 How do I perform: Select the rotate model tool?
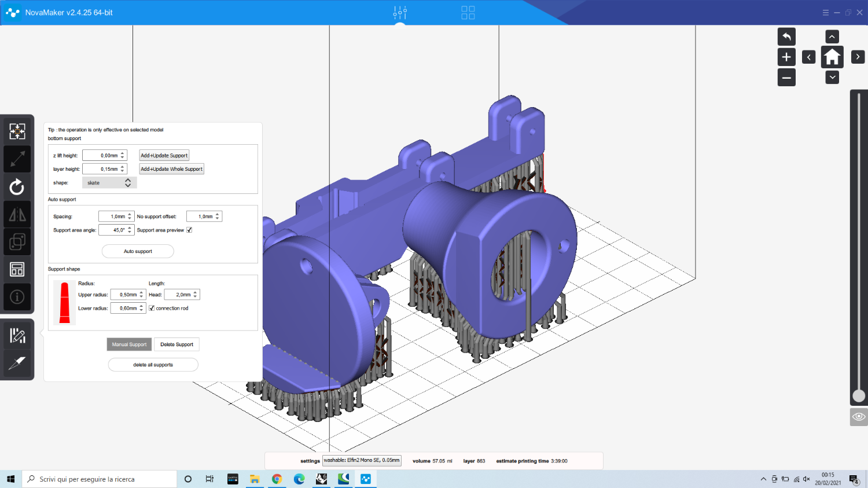(x=17, y=187)
